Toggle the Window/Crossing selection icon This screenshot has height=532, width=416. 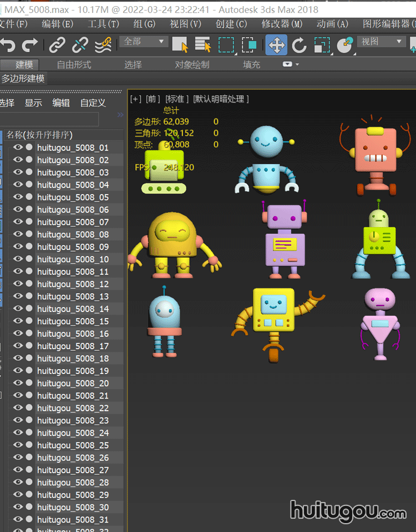[x=249, y=45]
